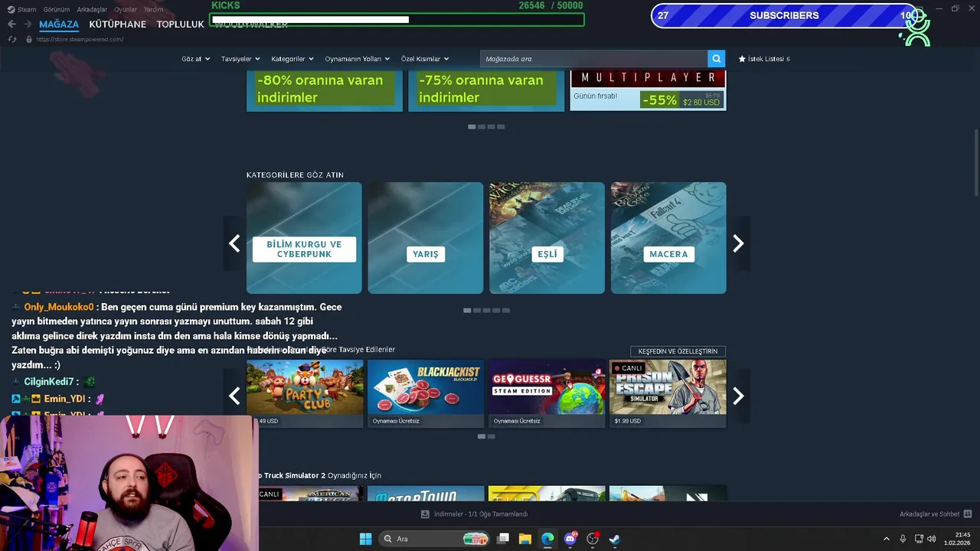Show previous recommended games with left arrow
Viewport: 980px width, 551px height.
coord(234,396)
